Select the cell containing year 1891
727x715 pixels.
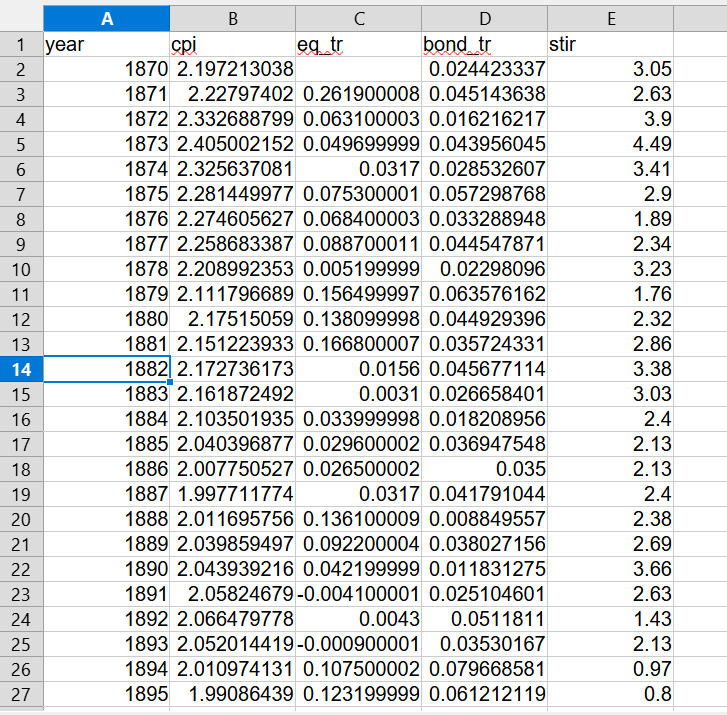click(x=107, y=594)
